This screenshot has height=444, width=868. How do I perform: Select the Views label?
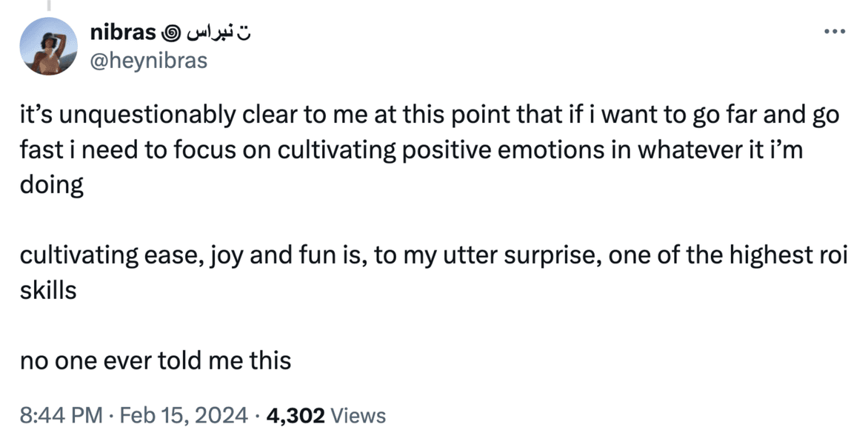click(358, 415)
